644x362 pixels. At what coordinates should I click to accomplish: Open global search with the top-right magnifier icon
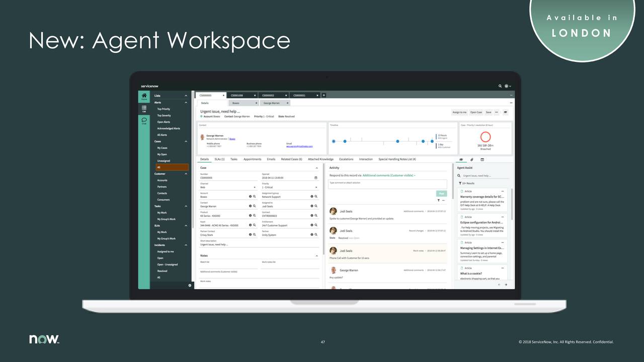pyautogui.click(x=500, y=86)
